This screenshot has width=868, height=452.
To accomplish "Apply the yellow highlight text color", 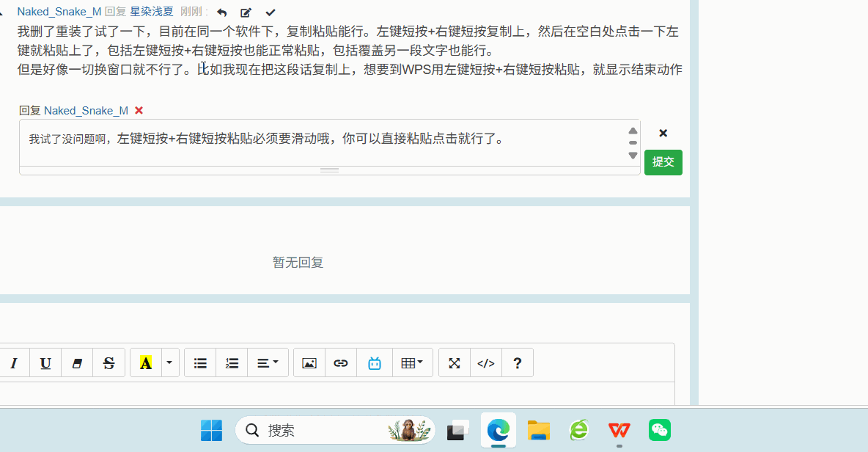I will [146, 363].
